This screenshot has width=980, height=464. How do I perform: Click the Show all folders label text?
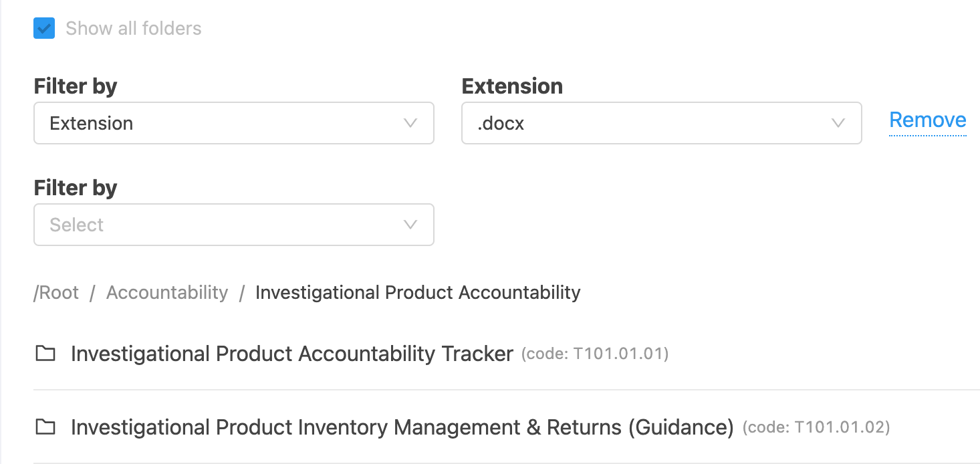[x=134, y=29]
